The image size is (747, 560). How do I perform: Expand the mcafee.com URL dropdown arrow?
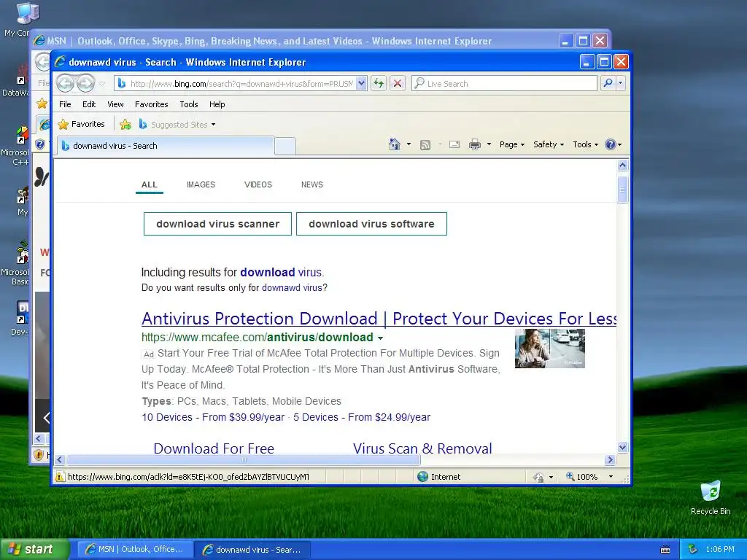tap(380, 338)
